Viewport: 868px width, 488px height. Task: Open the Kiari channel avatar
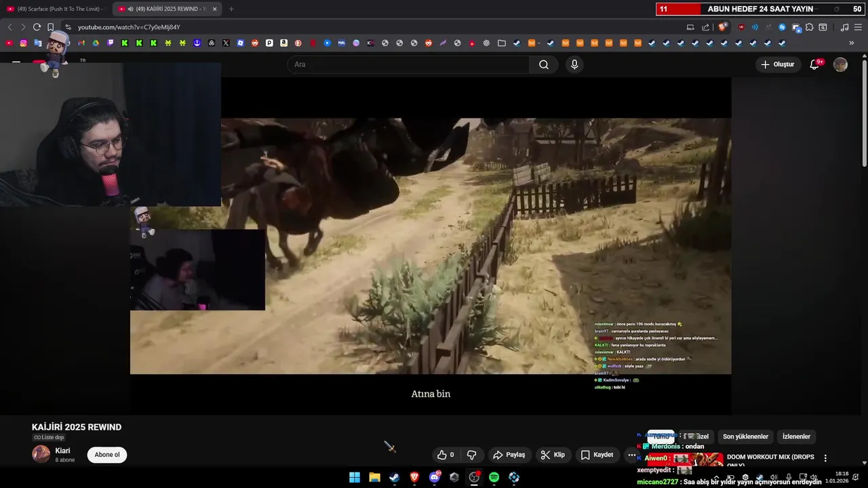coord(41,454)
